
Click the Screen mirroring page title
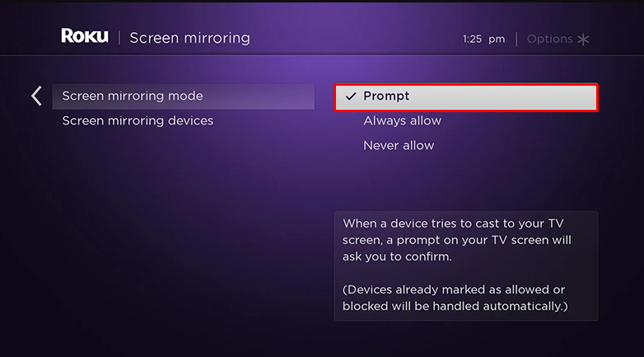(189, 38)
